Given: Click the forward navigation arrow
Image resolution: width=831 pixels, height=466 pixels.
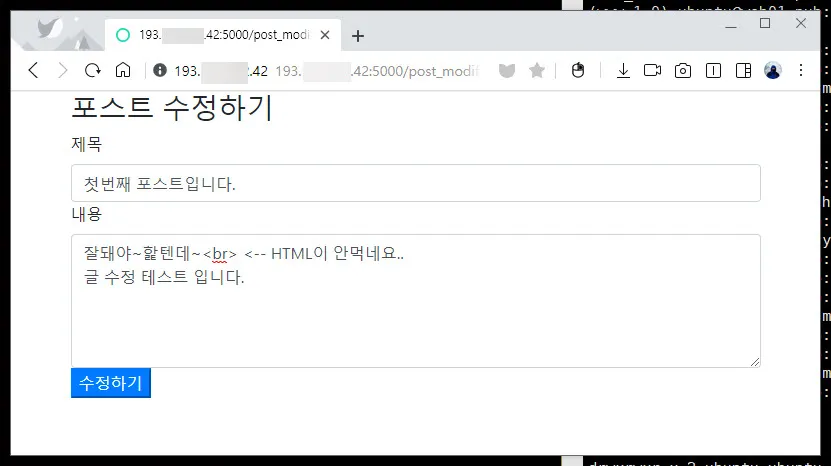Looking at the screenshot, I should (x=62, y=70).
